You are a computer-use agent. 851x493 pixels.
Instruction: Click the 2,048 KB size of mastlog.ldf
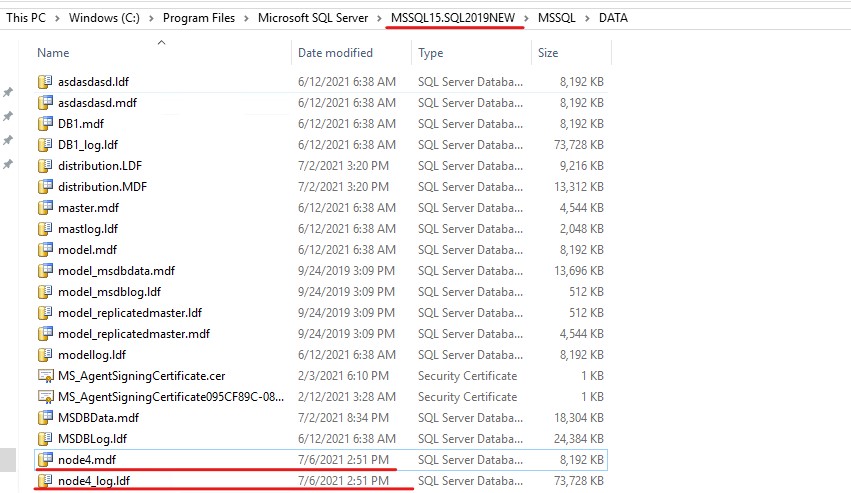click(x=581, y=229)
